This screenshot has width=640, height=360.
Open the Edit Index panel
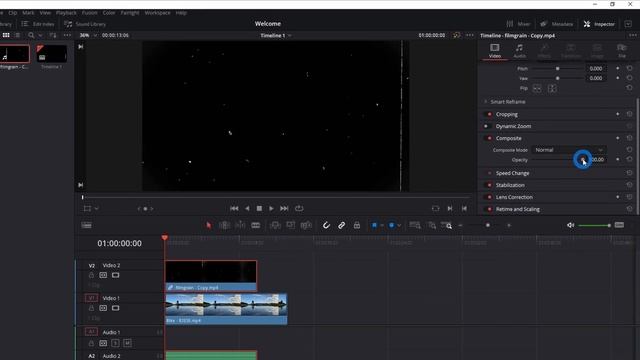tap(38, 24)
